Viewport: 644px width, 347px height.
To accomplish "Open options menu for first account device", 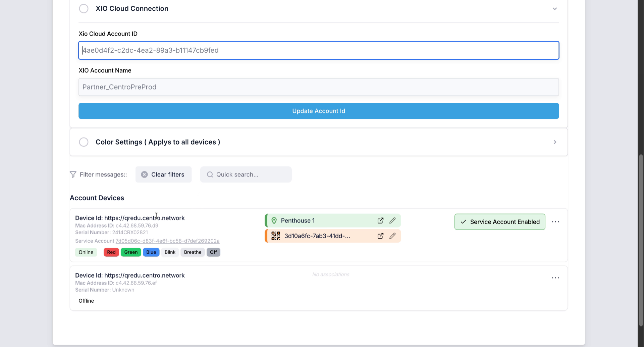I will [x=555, y=221].
